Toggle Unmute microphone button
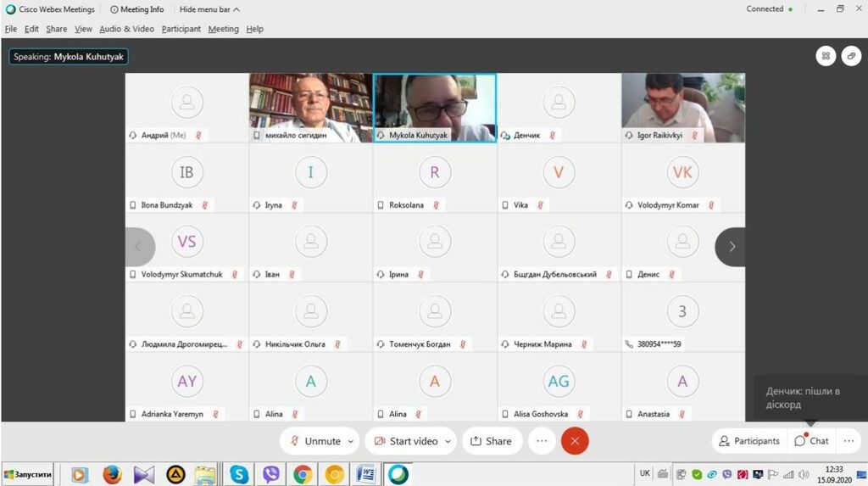Viewport: 868px width, 486px height. [x=315, y=441]
